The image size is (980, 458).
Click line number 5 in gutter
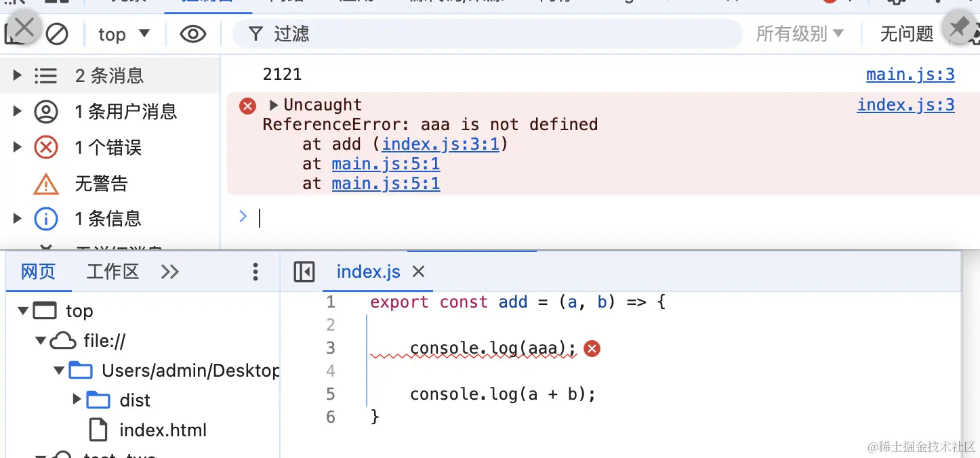330,394
